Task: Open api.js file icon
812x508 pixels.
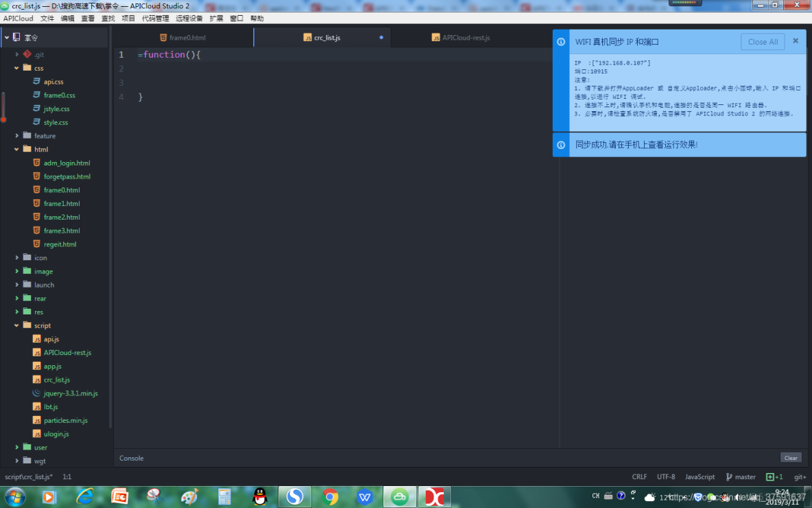Action: 36,339
